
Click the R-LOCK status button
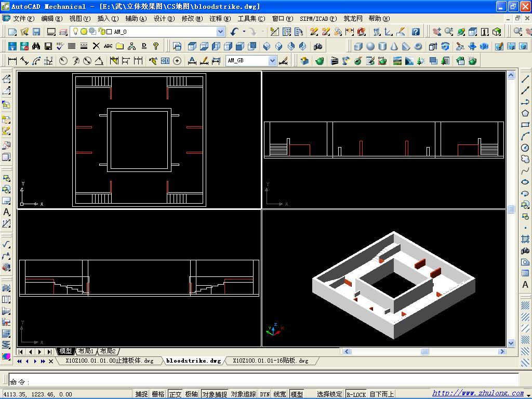pos(356,394)
